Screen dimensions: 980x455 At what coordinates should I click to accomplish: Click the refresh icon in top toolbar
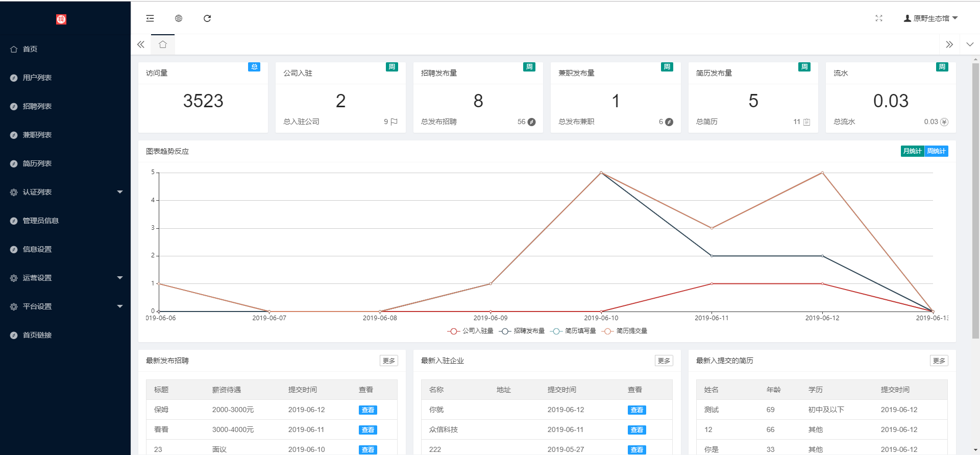tap(207, 18)
